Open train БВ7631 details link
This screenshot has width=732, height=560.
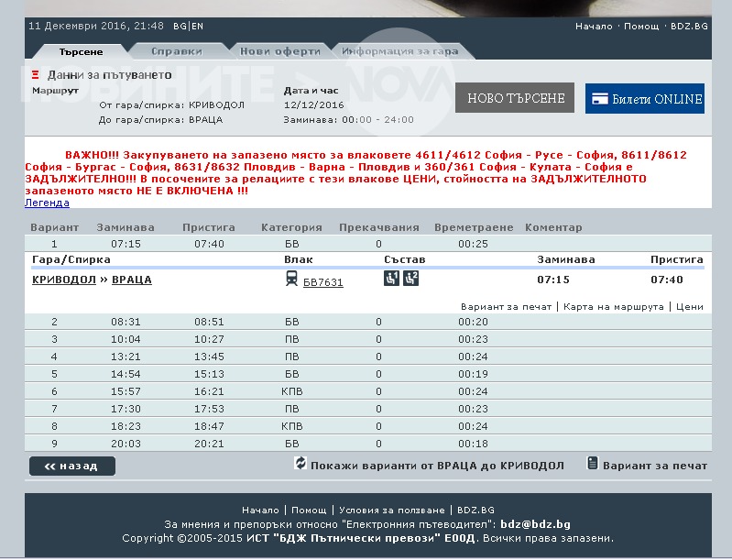[322, 282]
